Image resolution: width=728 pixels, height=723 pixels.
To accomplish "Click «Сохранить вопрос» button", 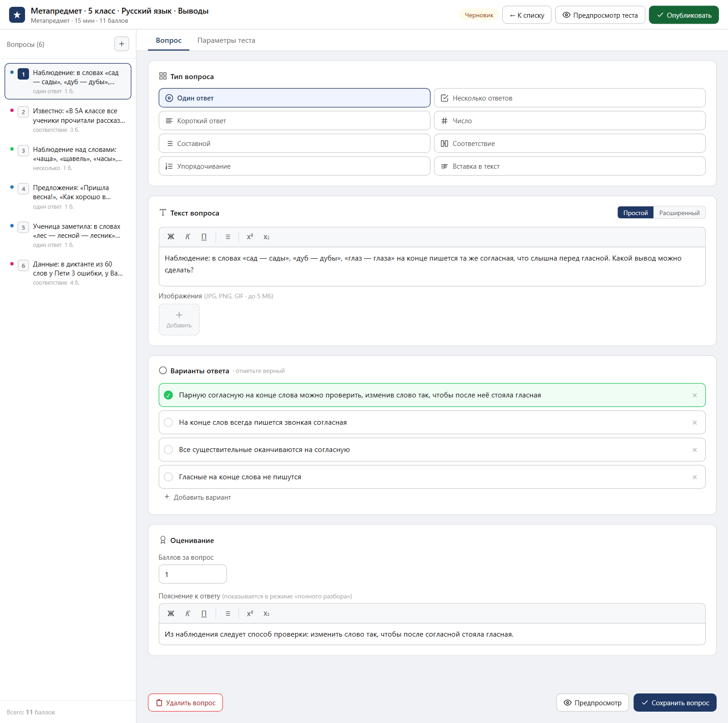I will click(675, 703).
